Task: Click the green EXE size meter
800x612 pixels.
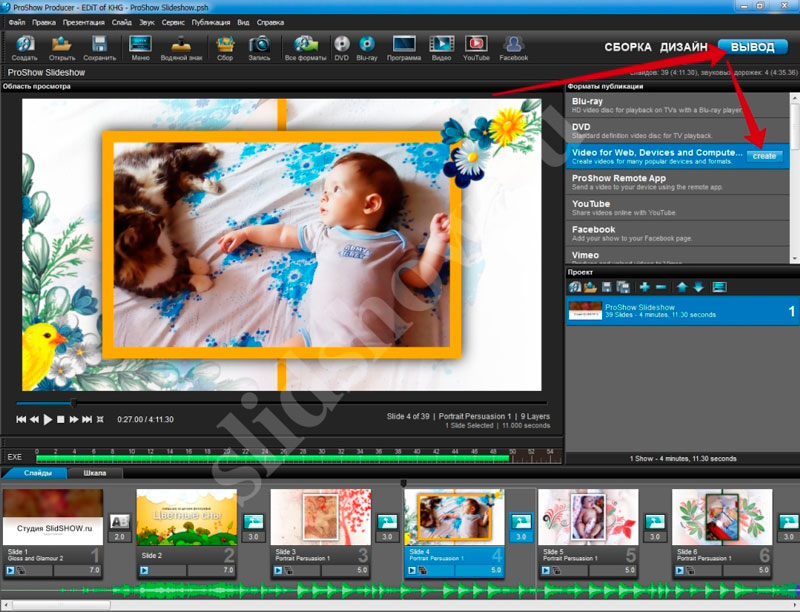Action: pyautogui.click(x=272, y=458)
